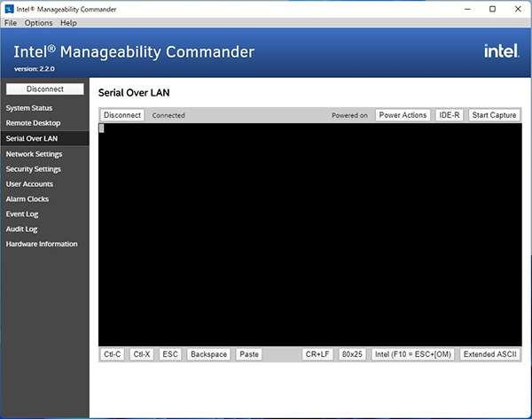Open the File menu
The image size is (532, 419).
click(x=11, y=23)
